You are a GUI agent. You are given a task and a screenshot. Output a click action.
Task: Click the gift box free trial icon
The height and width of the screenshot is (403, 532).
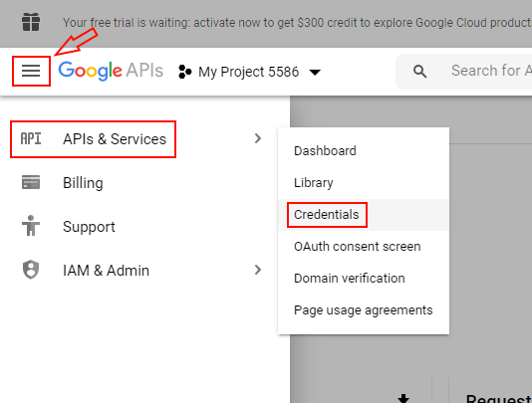pyautogui.click(x=31, y=22)
